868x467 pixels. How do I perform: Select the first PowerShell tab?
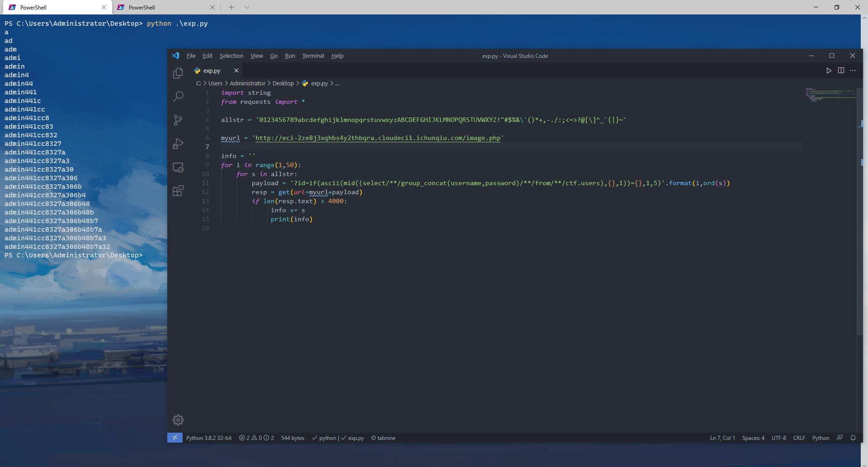coord(57,7)
